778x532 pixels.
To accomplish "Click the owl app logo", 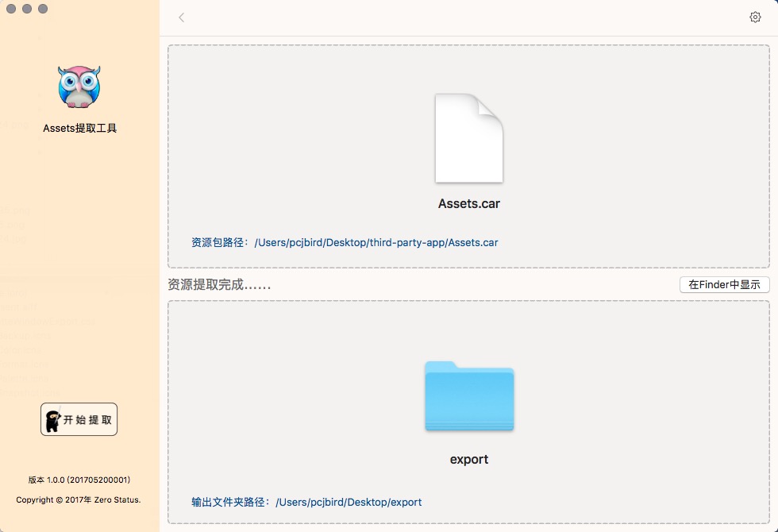I will point(79,87).
